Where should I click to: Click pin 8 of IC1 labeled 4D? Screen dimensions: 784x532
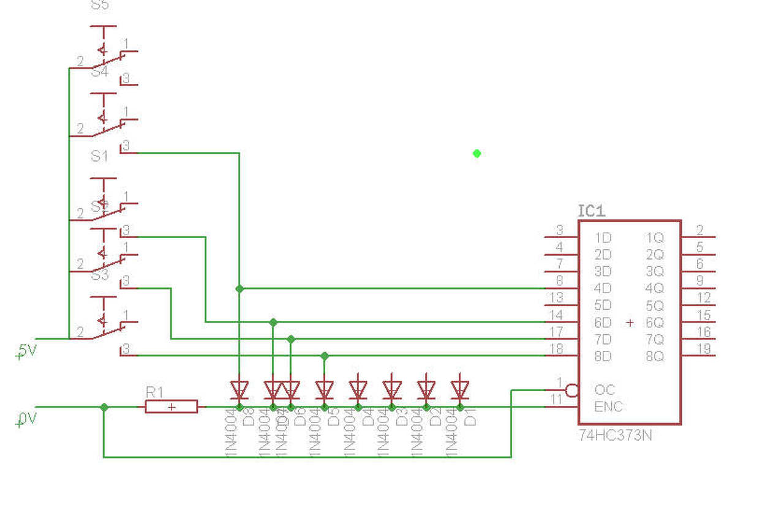[x=560, y=288]
